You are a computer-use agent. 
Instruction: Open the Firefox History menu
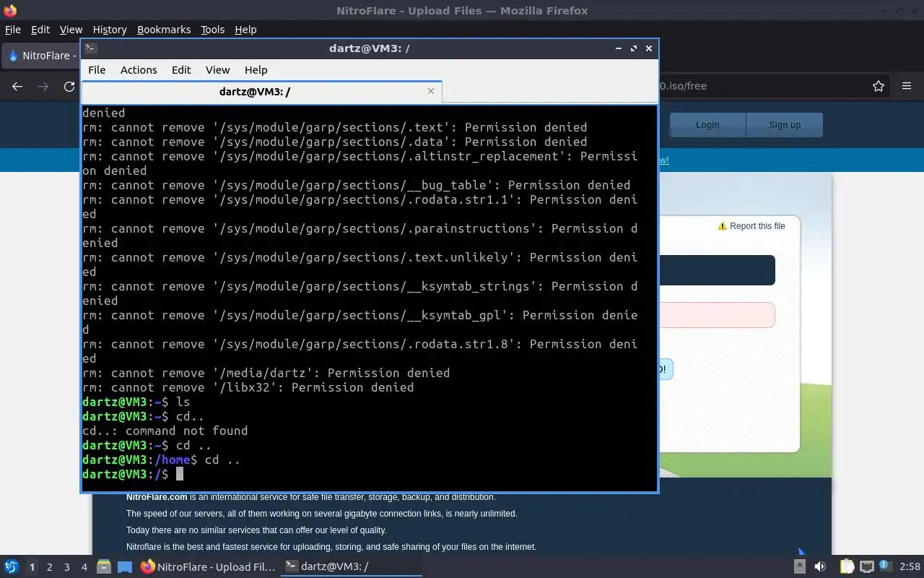tap(110, 30)
